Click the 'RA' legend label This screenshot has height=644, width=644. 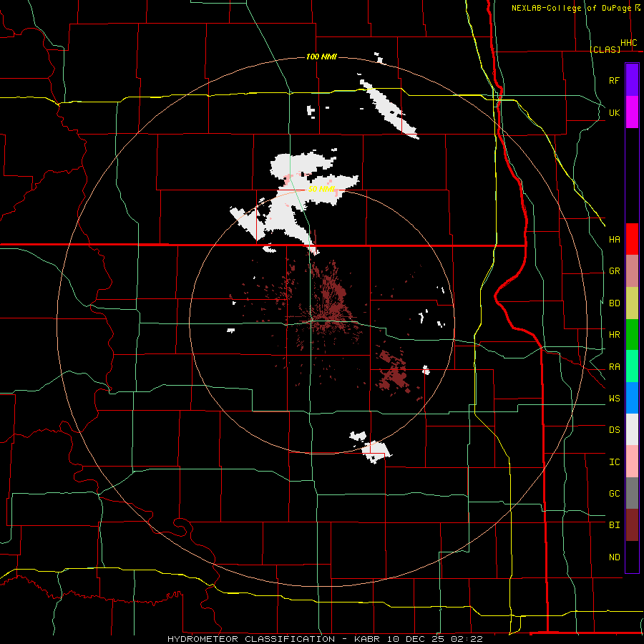[x=614, y=366]
